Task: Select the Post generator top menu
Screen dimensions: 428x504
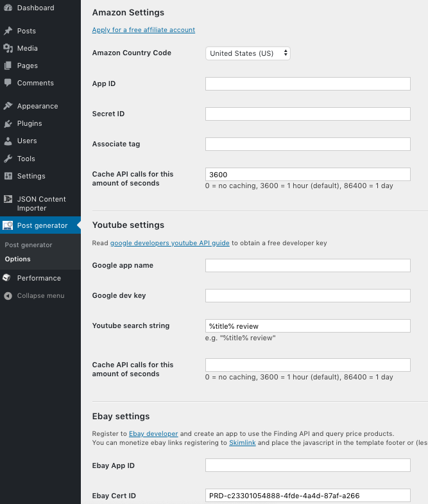Action: 40,225
